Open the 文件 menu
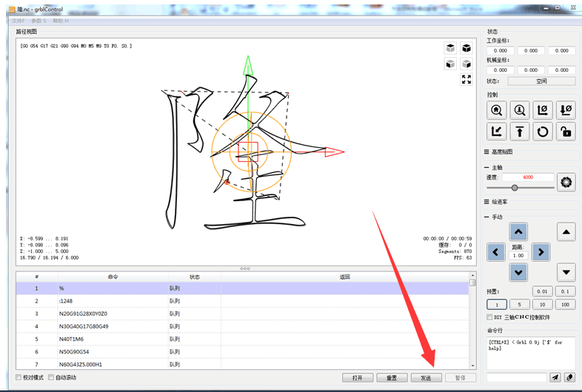The height and width of the screenshot is (392, 582). [x=18, y=21]
